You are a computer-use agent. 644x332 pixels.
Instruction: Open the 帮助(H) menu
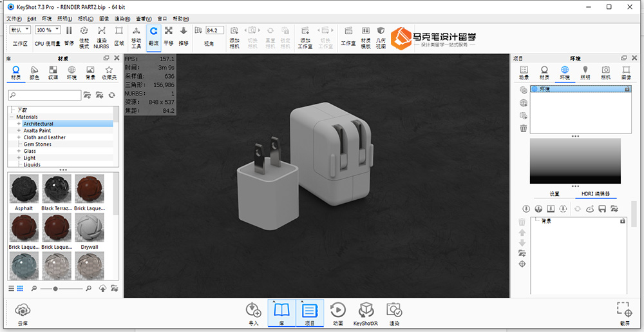pos(181,19)
